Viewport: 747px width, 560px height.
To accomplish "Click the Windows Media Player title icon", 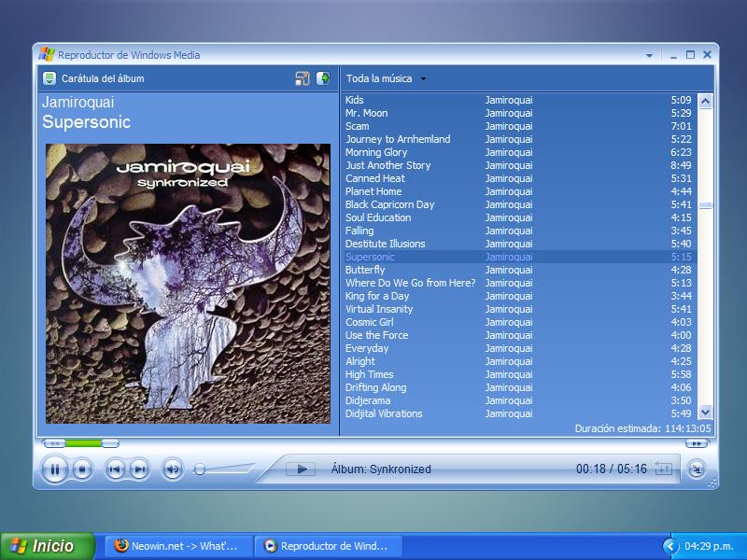I will pyautogui.click(x=47, y=54).
